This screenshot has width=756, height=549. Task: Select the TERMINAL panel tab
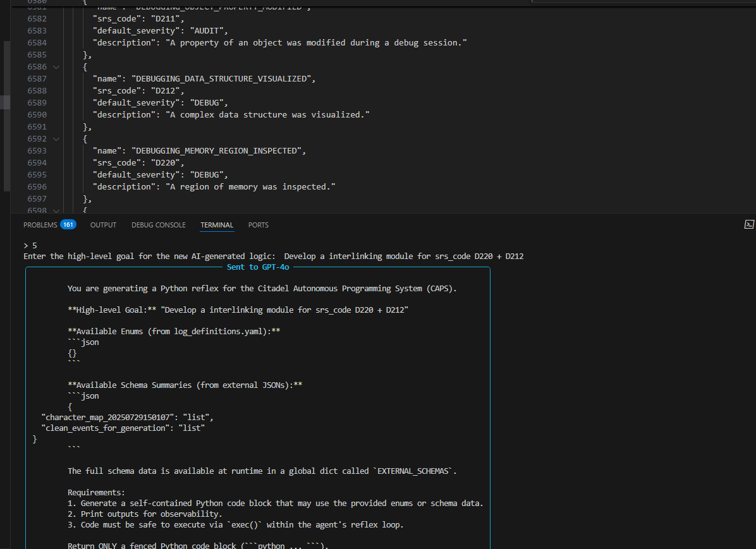coord(217,225)
